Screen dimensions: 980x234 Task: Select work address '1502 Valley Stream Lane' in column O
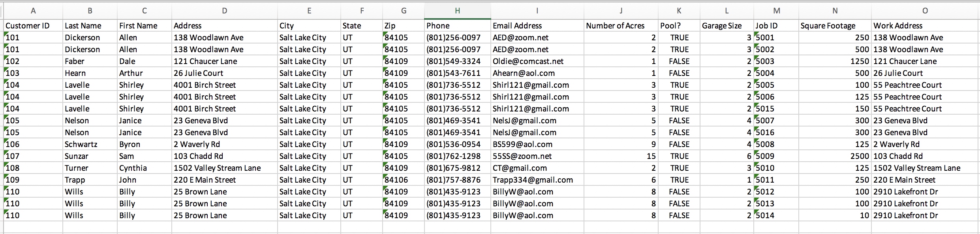pyautogui.click(x=925, y=168)
